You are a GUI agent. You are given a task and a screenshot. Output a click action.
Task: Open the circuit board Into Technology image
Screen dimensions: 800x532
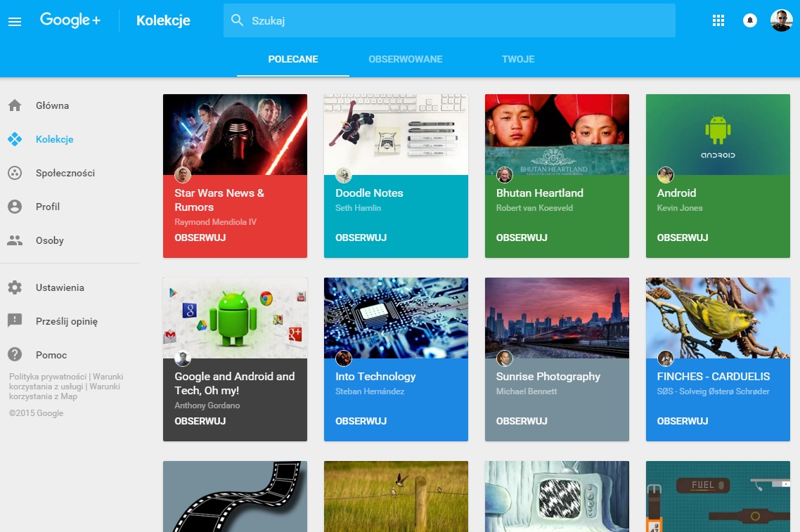pyautogui.click(x=396, y=318)
